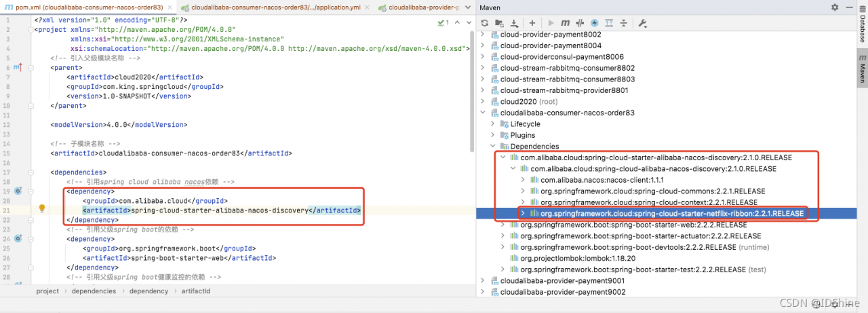Image resolution: width=868 pixels, height=313 pixels.
Task: Toggle Skip Tests mode in Maven toolbar
Action: (580, 23)
